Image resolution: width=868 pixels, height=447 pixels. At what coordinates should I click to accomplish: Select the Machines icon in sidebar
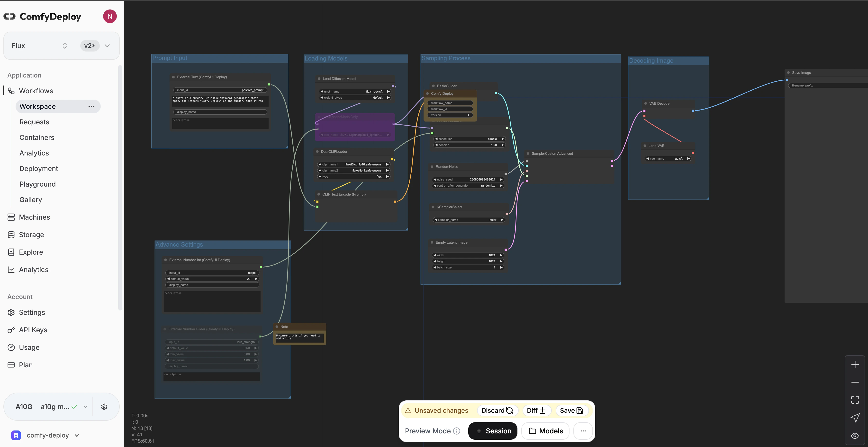11,217
